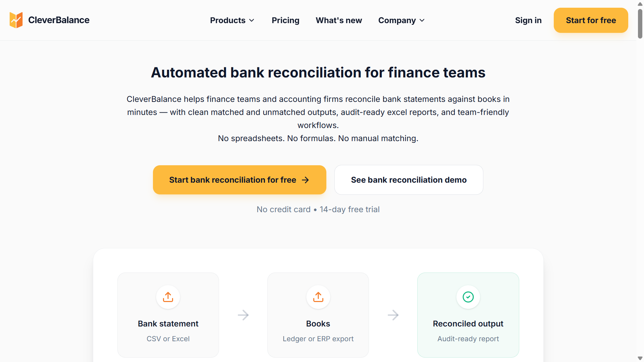Click Start bank reconciliation for free
Viewport: 644px width, 362px height.
click(233, 180)
